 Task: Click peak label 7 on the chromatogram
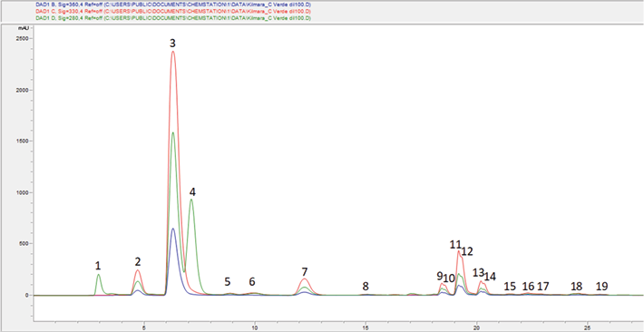[305, 271]
